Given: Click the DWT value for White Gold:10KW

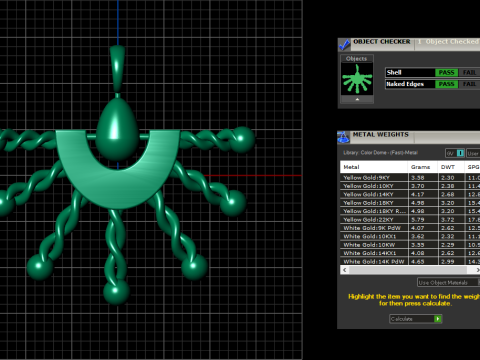Looking at the screenshot, I should [448, 245].
